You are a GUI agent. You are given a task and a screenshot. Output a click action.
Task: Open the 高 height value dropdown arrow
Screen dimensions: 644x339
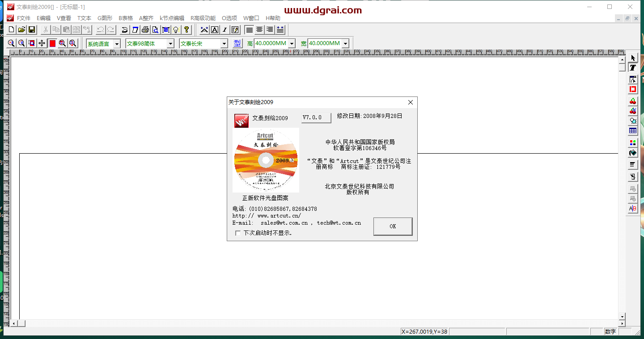(292, 44)
